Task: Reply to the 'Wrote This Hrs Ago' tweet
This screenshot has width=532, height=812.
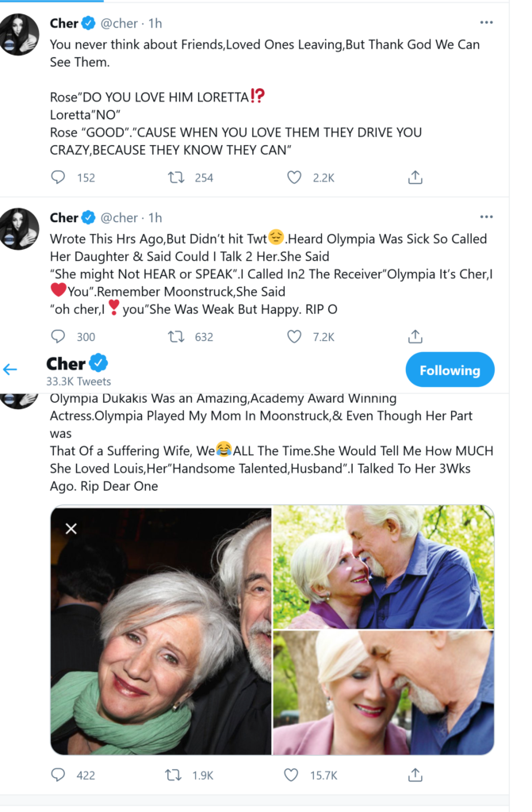Action: [x=58, y=337]
